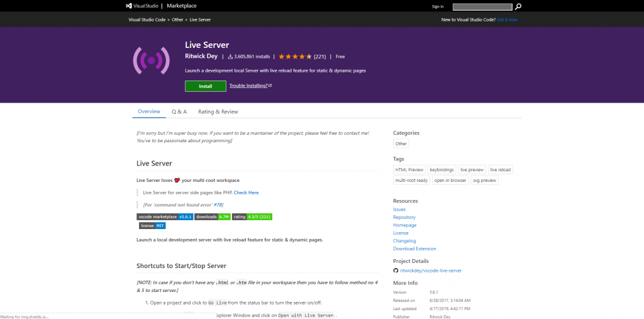Click the rating 4.5/5 badge
Screen dimensions: 644x319
pyautogui.click(x=252, y=216)
